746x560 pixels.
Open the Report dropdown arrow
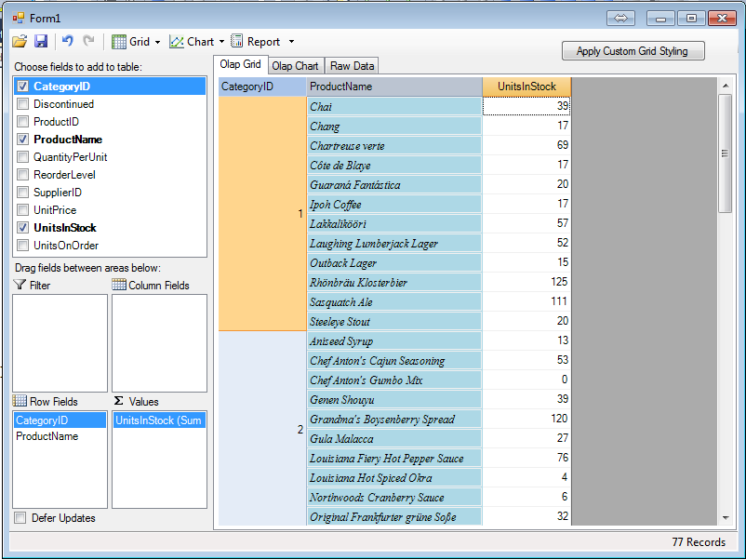[292, 42]
